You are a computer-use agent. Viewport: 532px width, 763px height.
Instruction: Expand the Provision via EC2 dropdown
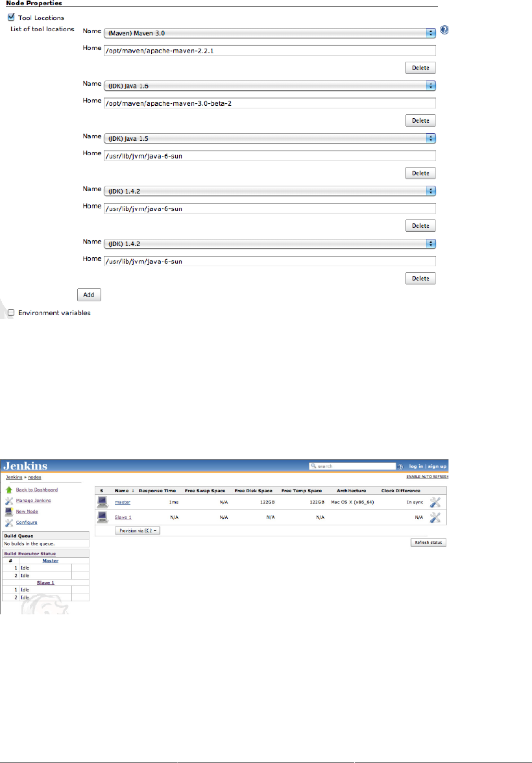click(x=138, y=531)
